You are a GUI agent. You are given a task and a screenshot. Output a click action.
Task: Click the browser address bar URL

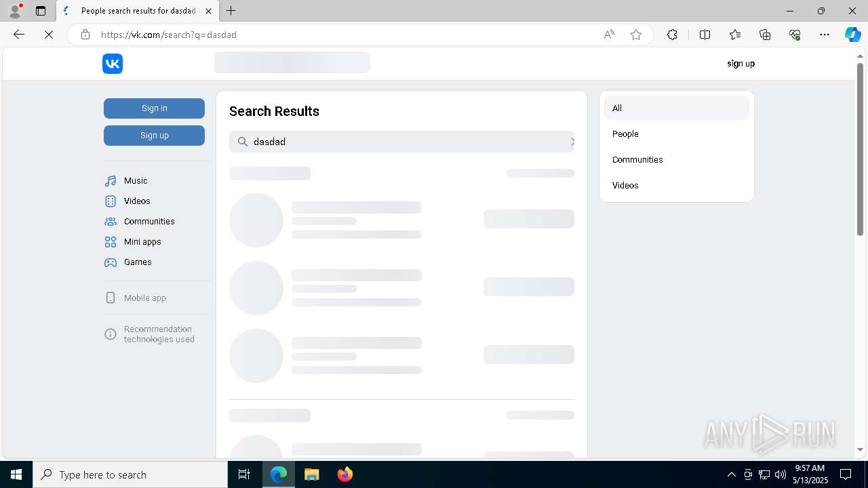[x=169, y=35]
